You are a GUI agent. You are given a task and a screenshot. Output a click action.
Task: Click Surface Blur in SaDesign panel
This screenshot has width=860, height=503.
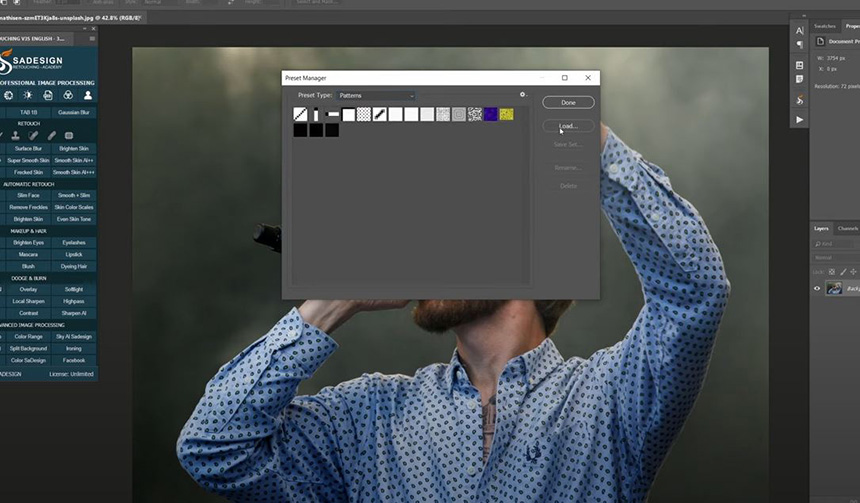tap(29, 149)
